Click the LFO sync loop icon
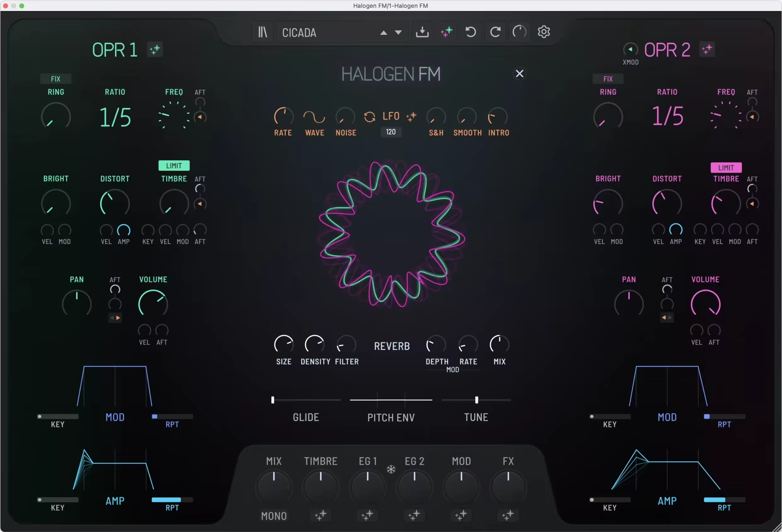Image resolution: width=782 pixels, height=532 pixels. 370,117
